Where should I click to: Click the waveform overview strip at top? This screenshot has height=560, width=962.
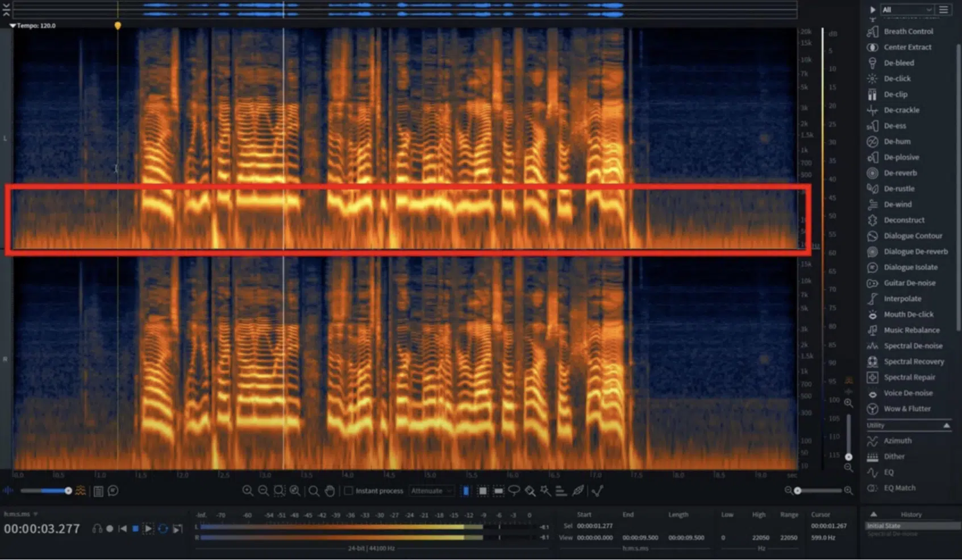pyautogui.click(x=405, y=9)
